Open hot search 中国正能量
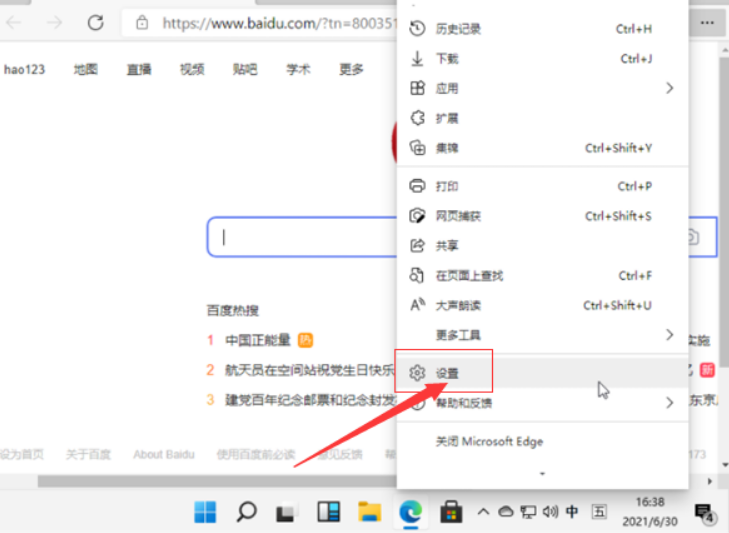The height and width of the screenshot is (533, 729). click(x=258, y=340)
